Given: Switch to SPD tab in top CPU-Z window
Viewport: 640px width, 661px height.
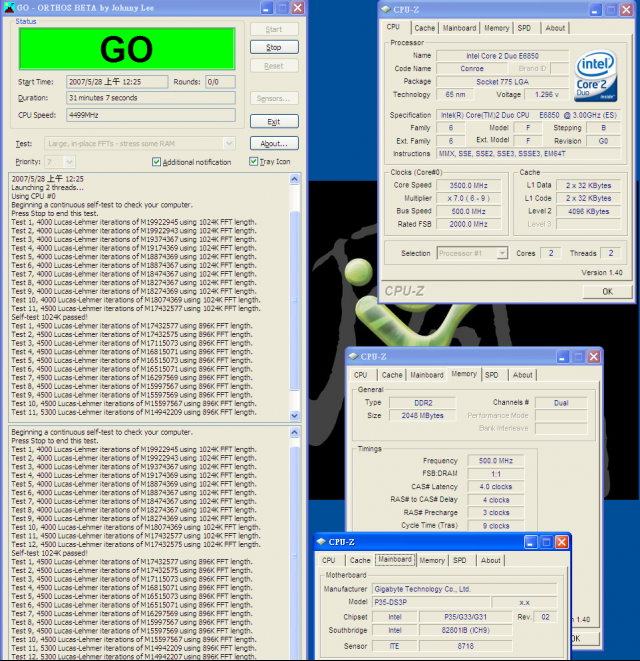Looking at the screenshot, I should [524, 28].
